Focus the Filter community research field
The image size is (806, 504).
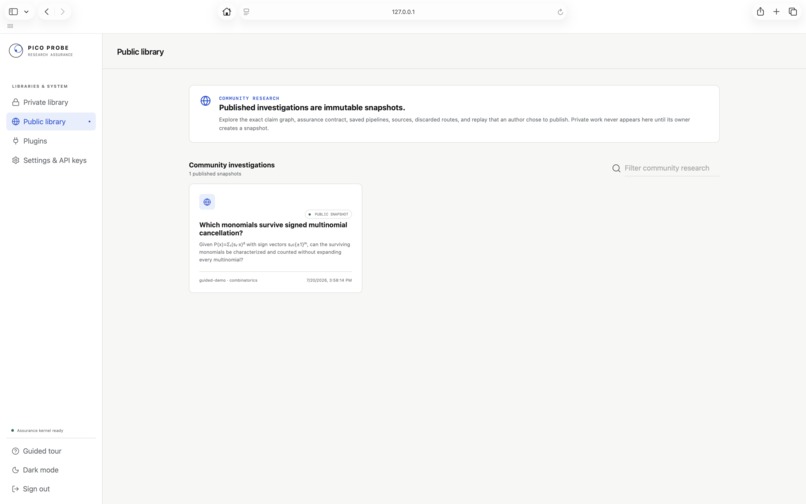click(x=670, y=168)
